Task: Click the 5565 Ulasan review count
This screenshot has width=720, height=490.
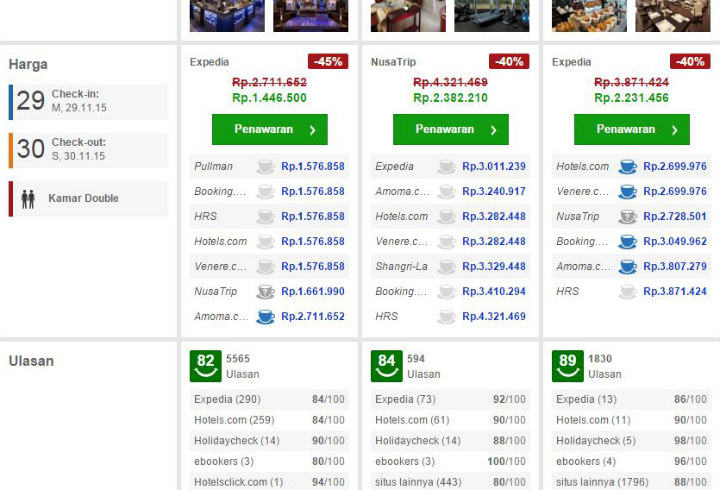Action: click(x=242, y=366)
